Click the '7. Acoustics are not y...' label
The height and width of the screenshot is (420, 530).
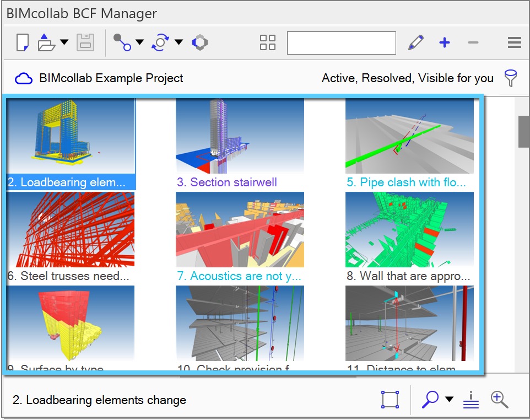[x=239, y=276]
